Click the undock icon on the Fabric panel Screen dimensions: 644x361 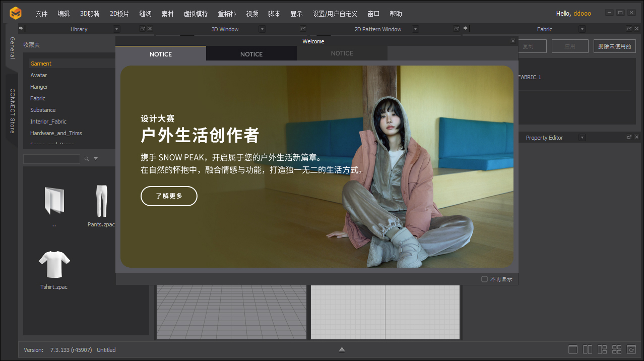pyautogui.click(x=629, y=29)
